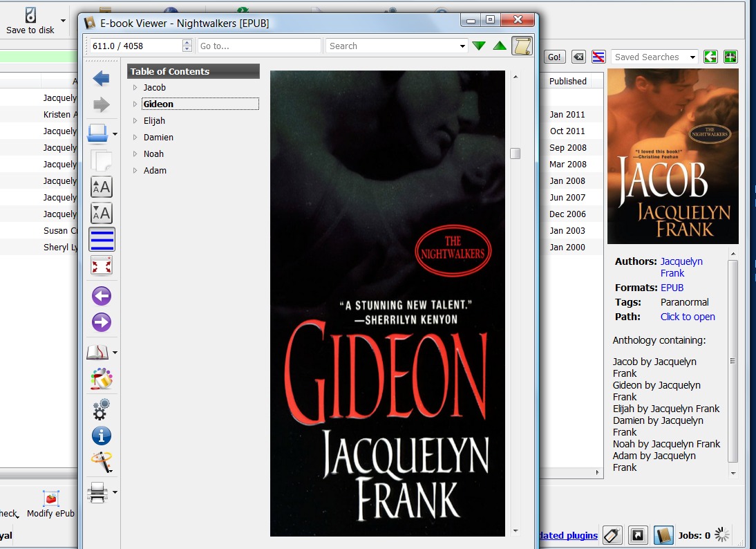Image resolution: width=756 pixels, height=549 pixels.
Task: Click the cover browser icon in status bar
Action: (637, 535)
